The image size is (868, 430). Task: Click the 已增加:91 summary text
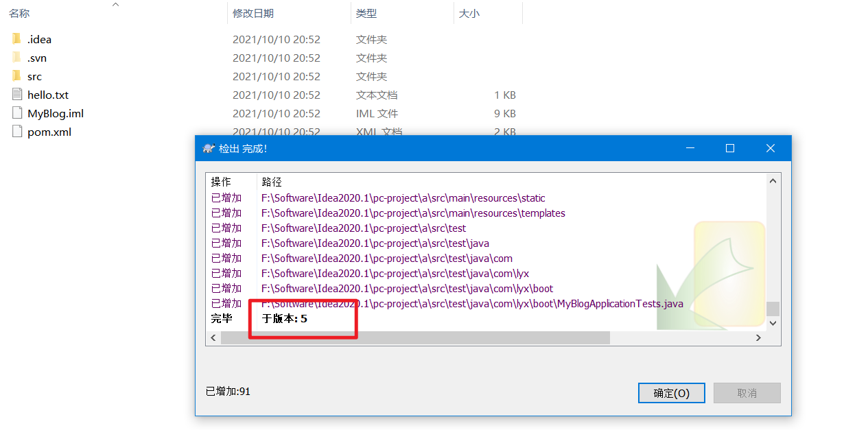coord(228,391)
